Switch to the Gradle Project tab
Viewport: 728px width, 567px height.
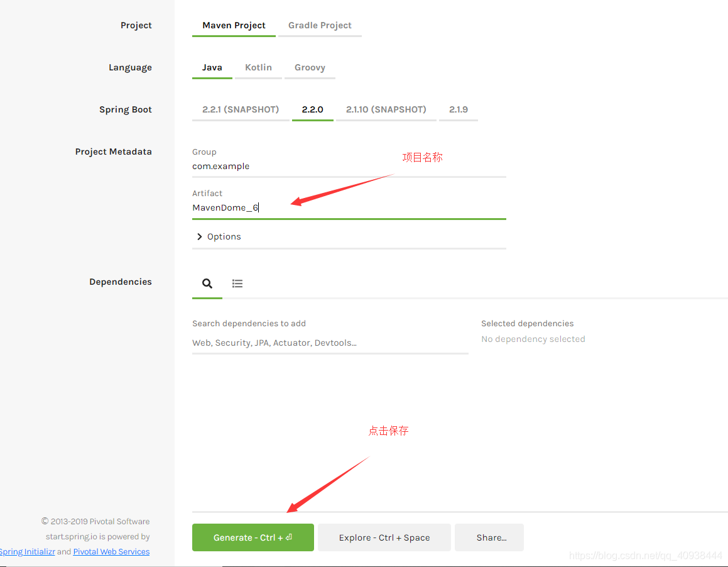(320, 25)
